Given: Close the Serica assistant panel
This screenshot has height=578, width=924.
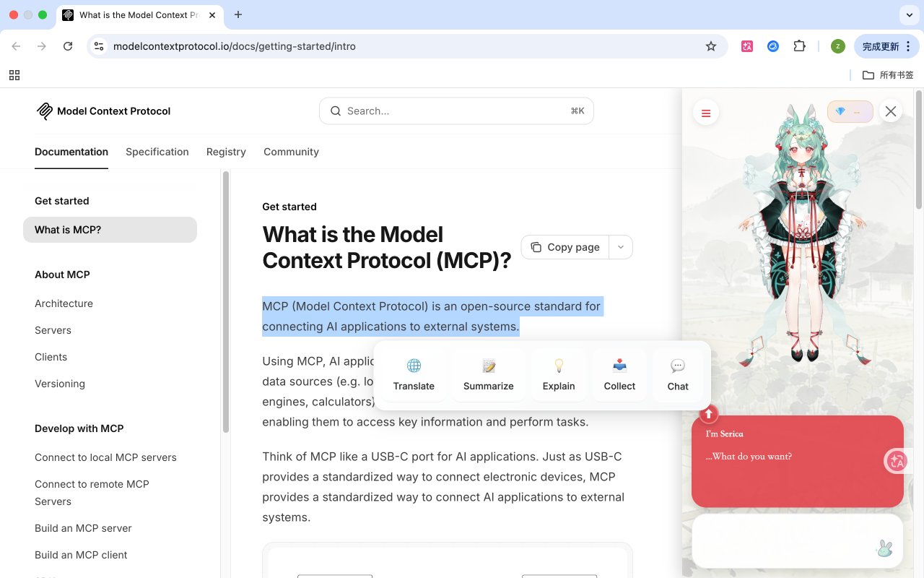Looking at the screenshot, I should click(891, 111).
